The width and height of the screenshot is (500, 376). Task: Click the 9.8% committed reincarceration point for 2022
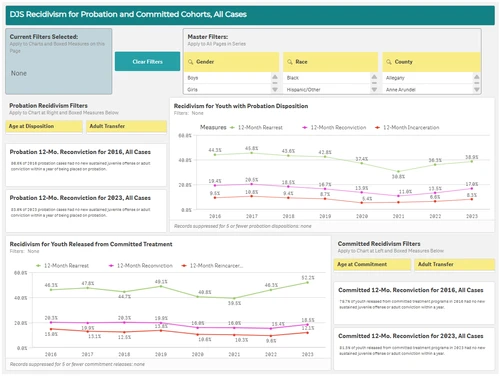[x=271, y=336]
